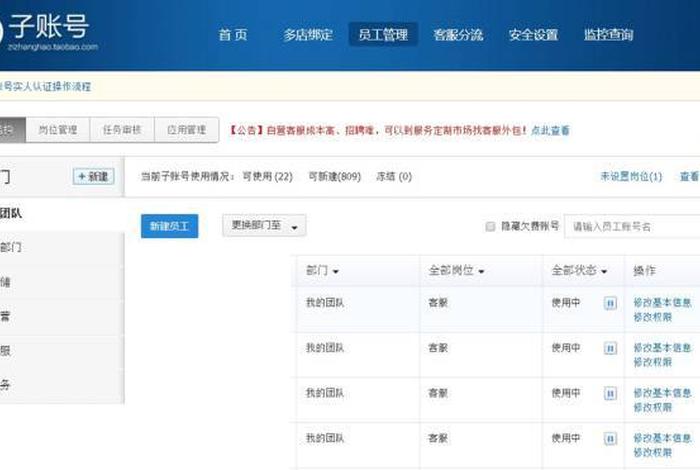
Task: Click 使用中 status in third table row
Action: pyautogui.click(x=566, y=393)
